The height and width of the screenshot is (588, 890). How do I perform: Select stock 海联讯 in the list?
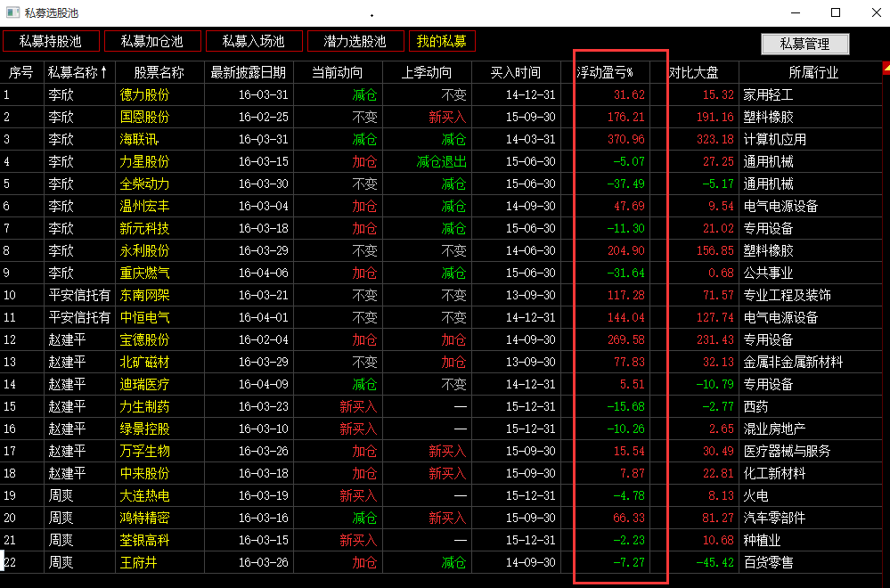pyautogui.click(x=138, y=139)
